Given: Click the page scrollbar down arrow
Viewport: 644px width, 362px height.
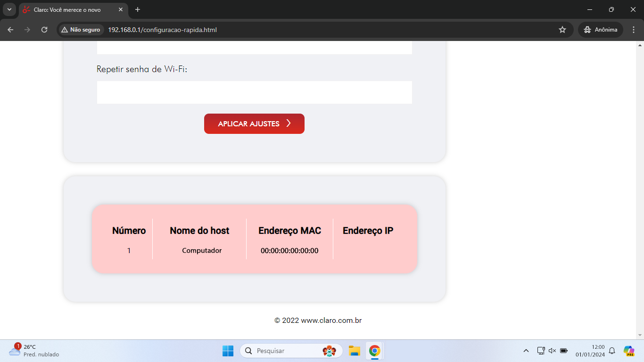Looking at the screenshot, I should (x=640, y=335).
